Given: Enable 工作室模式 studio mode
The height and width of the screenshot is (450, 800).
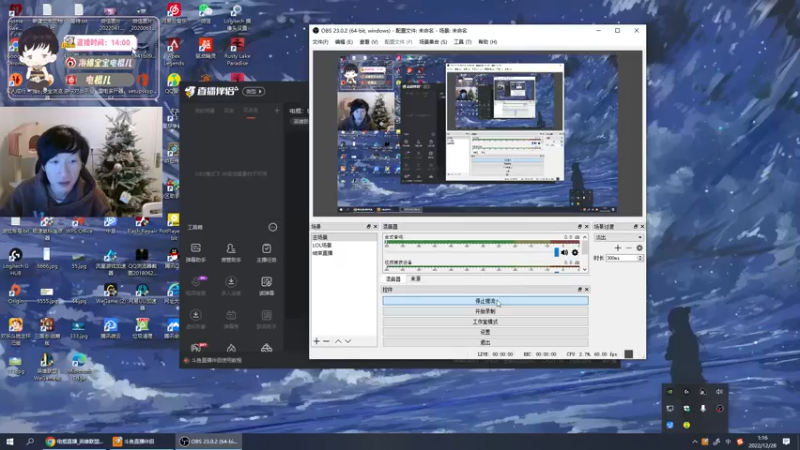Looking at the screenshot, I should (x=485, y=322).
